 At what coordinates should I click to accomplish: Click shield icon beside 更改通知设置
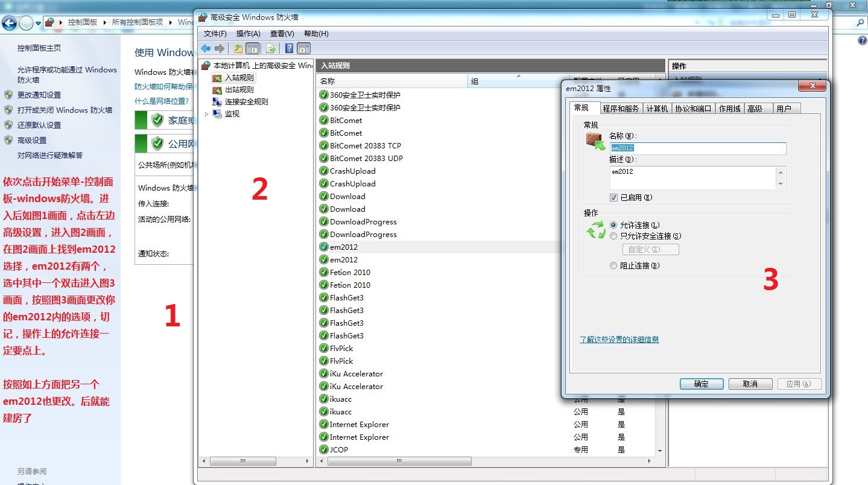(x=8, y=95)
